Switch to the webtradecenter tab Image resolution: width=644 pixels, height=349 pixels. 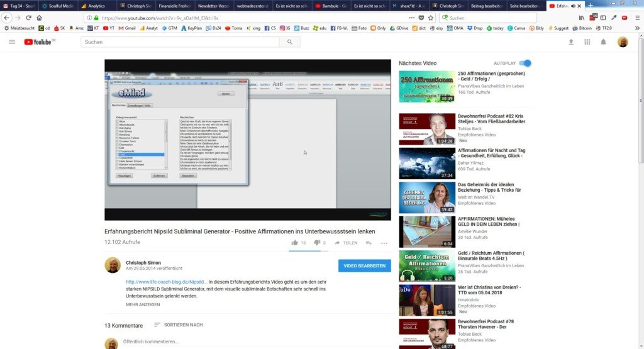(x=253, y=6)
